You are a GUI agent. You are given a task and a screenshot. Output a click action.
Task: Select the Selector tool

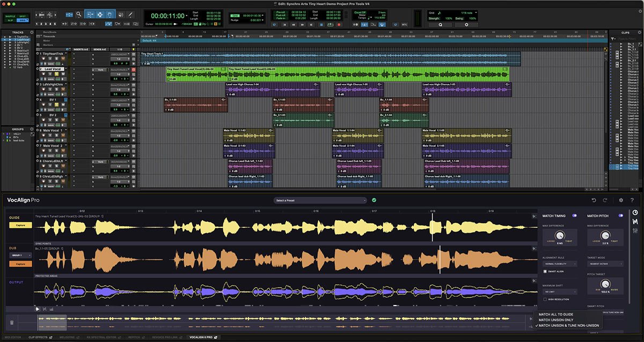coord(99,14)
